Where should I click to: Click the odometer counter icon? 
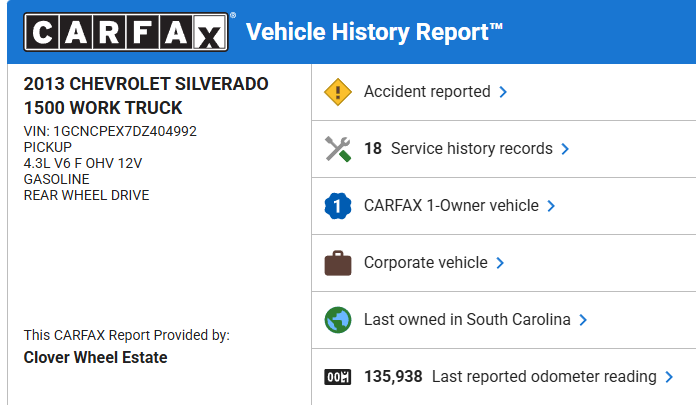(x=338, y=377)
